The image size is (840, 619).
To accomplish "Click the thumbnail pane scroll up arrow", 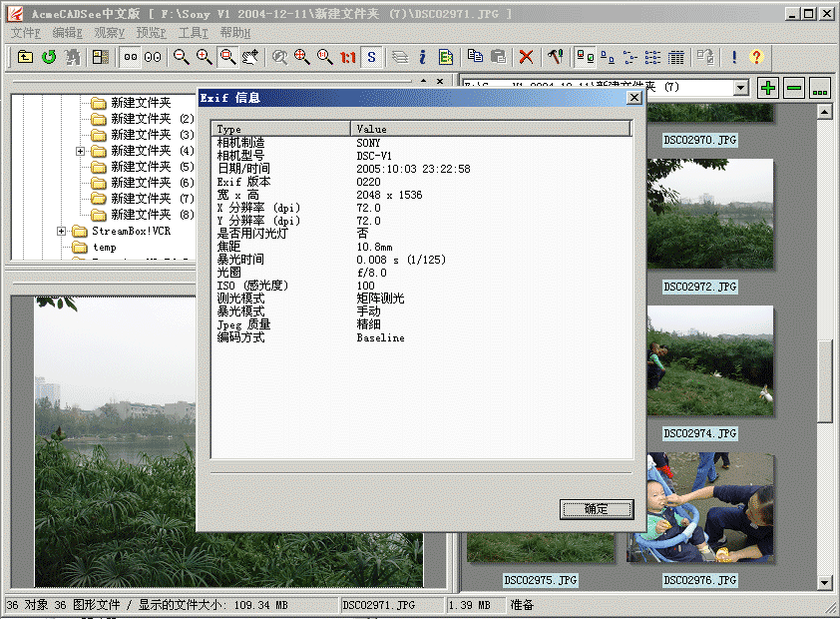I will click(824, 112).
